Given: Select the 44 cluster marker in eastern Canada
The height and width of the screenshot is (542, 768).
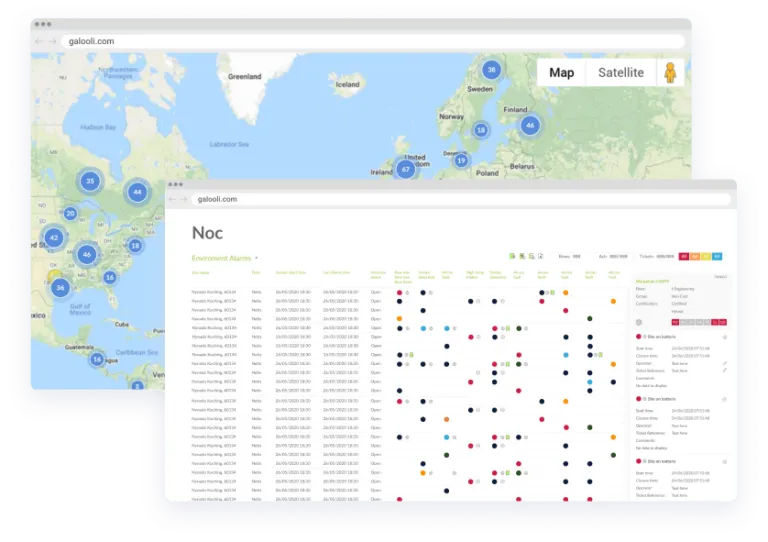Looking at the screenshot, I should pyautogui.click(x=138, y=192).
